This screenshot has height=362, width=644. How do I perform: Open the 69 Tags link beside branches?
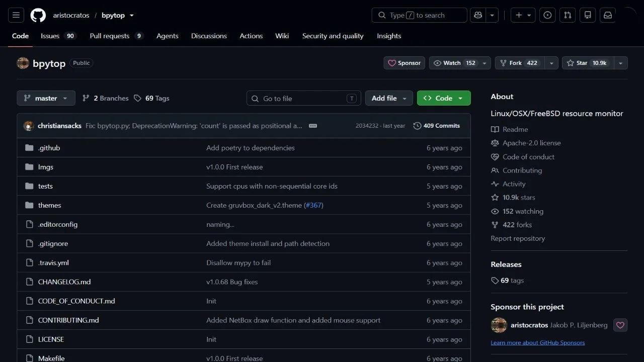(x=151, y=98)
